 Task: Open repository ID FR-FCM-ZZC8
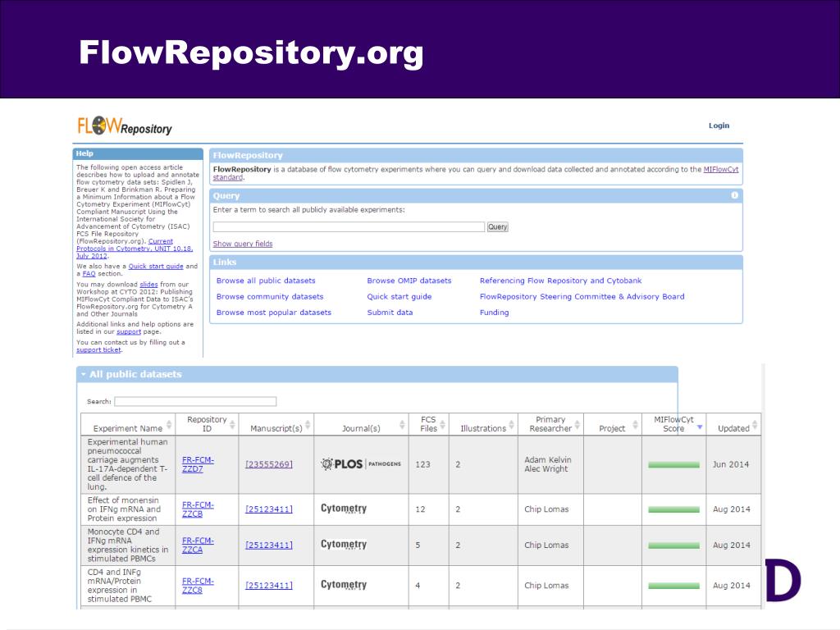[198, 586]
